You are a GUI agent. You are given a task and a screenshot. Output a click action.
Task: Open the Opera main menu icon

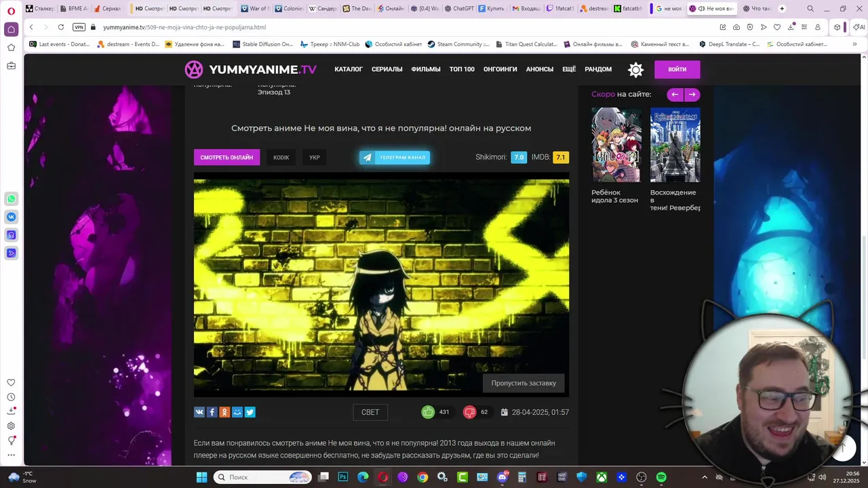click(x=11, y=10)
